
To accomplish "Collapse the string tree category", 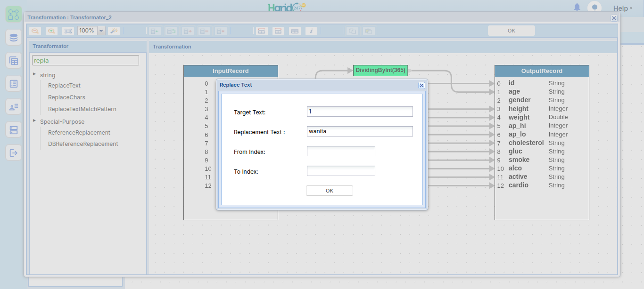I will click(34, 74).
